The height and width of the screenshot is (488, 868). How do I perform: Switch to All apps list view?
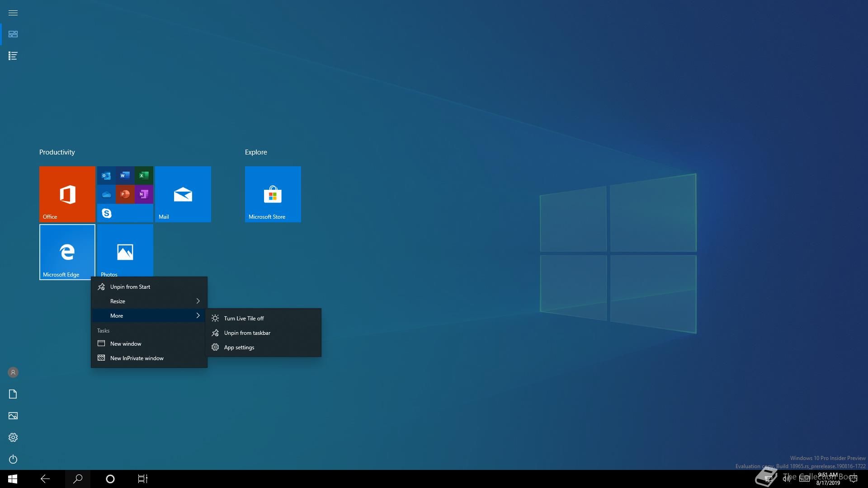coord(13,56)
